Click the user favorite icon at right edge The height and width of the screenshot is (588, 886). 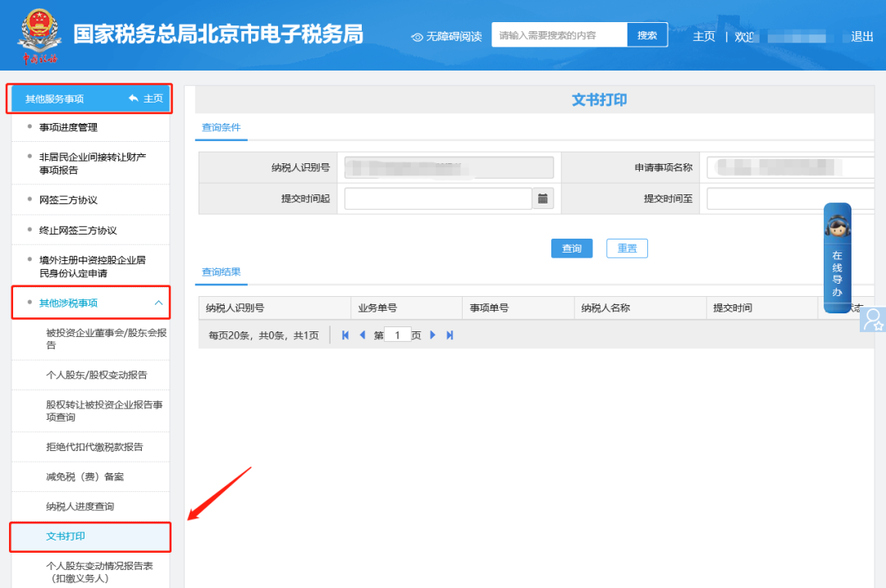tap(873, 319)
